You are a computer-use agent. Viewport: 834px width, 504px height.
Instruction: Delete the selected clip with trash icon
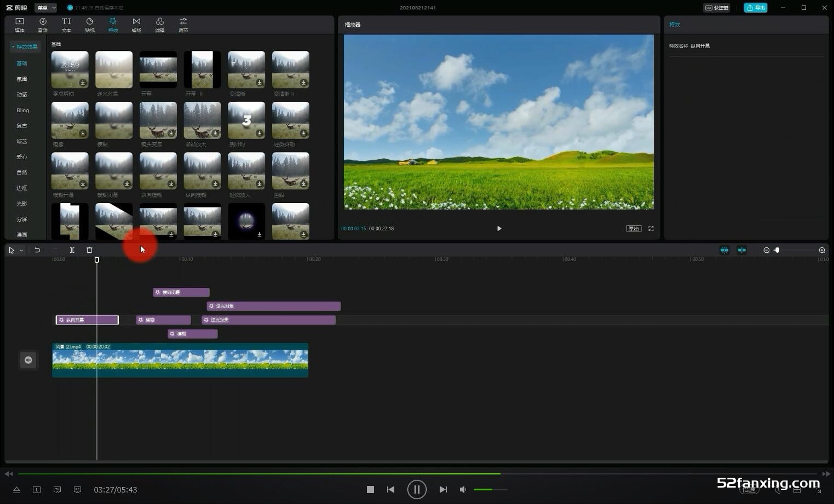coord(89,250)
